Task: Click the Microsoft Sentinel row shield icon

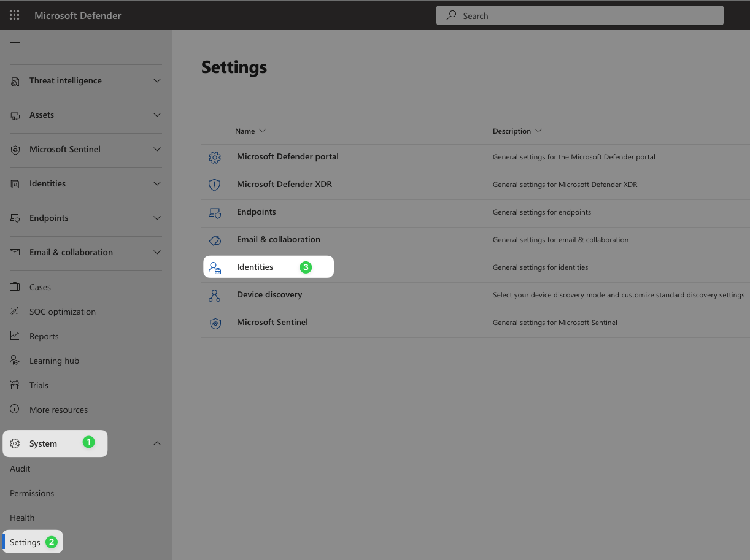Action: (x=214, y=323)
